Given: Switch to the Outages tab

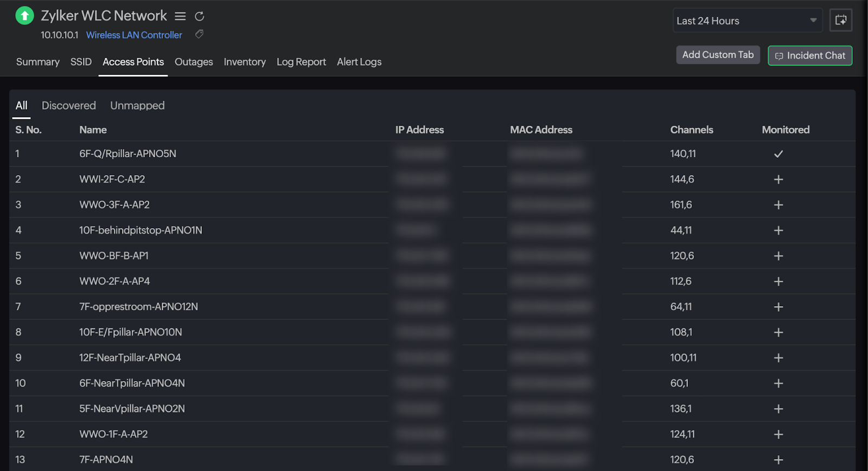Looking at the screenshot, I should (194, 62).
